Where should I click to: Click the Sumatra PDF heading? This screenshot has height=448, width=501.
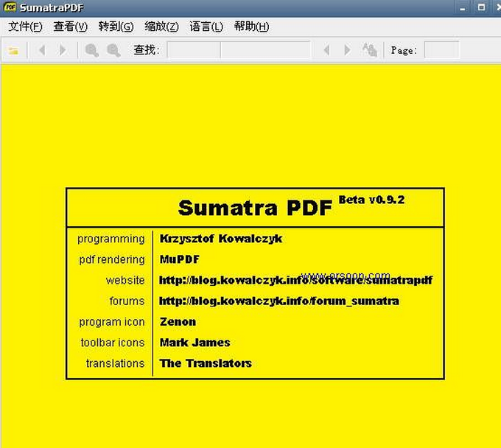tap(256, 208)
